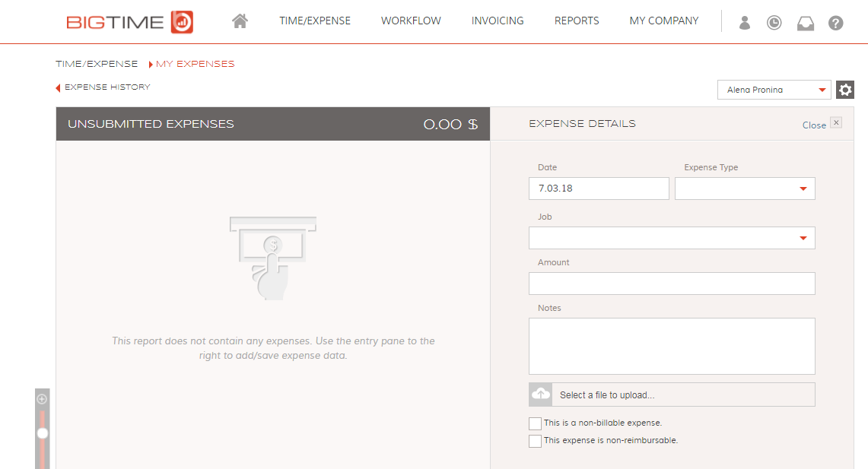The height and width of the screenshot is (469, 868).
Task: Open the help question mark icon
Action: (x=835, y=24)
